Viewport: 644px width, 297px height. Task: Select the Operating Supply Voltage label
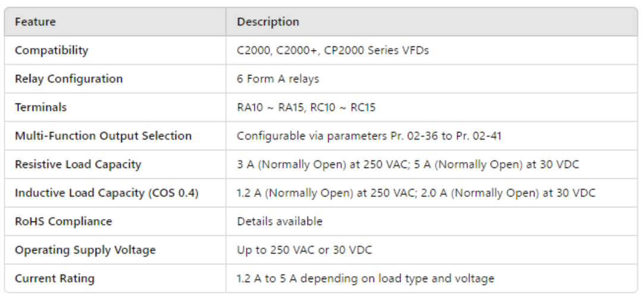click(85, 250)
